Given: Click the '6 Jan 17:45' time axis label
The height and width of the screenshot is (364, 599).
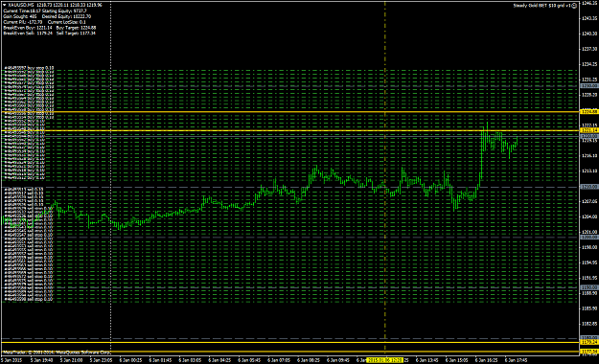Looking at the screenshot, I should [516, 360].
